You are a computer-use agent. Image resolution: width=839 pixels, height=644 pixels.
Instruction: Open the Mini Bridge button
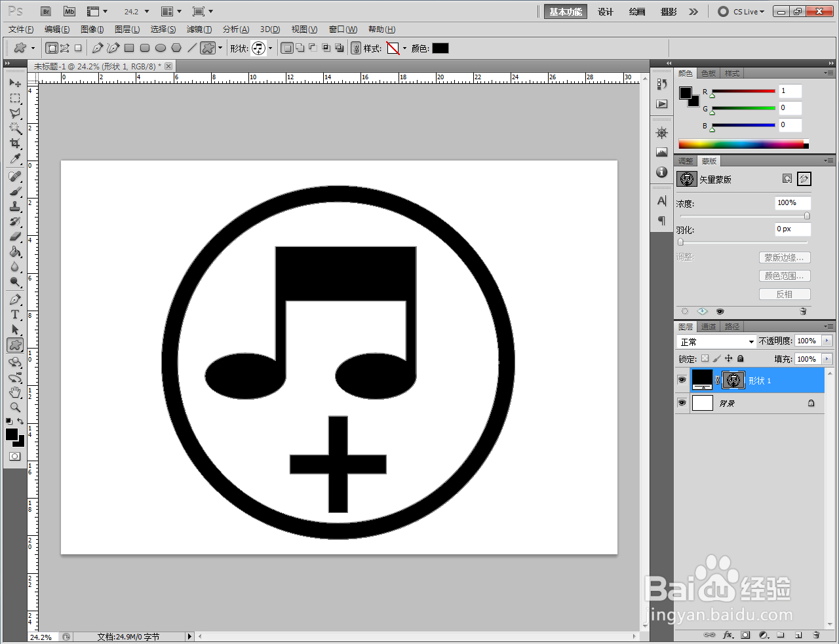tap(69, 12)
